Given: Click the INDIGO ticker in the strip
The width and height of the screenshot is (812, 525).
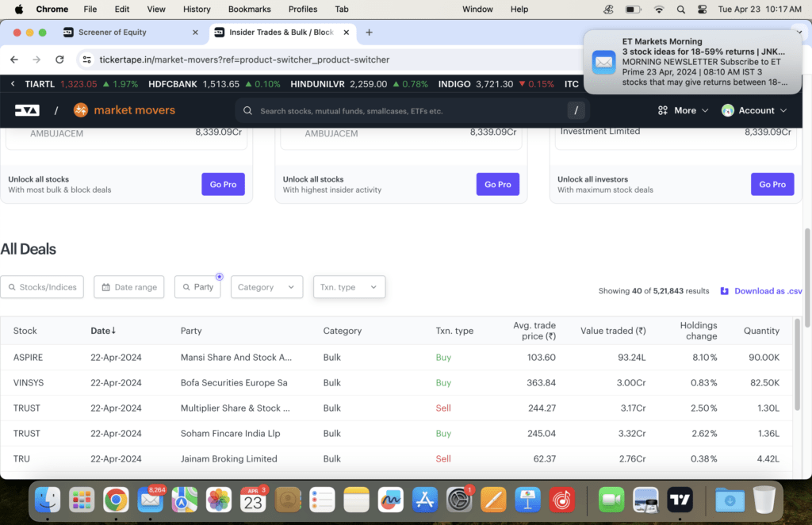Looking at the screenshot, I should pos(454,84).
